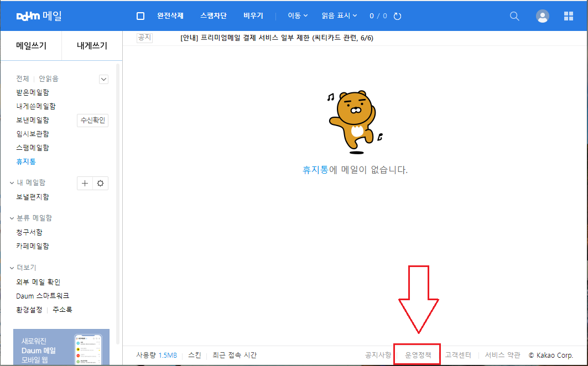Open 스팸메일함 folder
The width and height of the screenshot is (588, 366).
click(33, 148)
